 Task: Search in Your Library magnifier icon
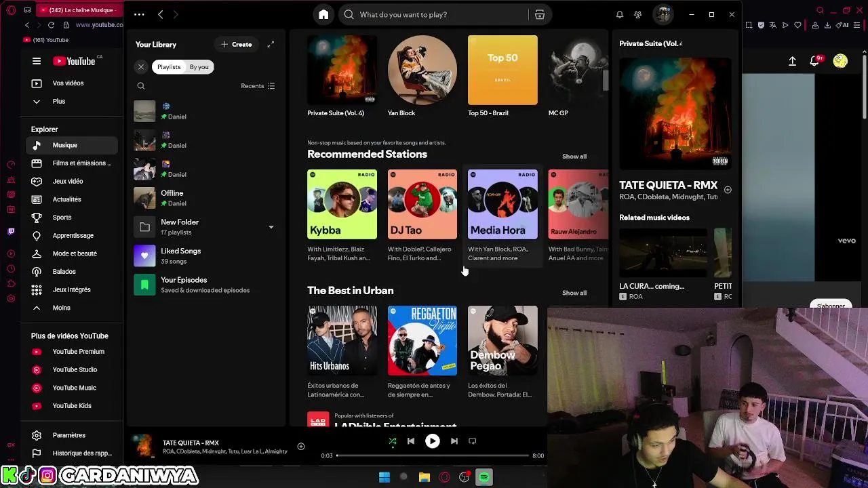tap(141, 86)
